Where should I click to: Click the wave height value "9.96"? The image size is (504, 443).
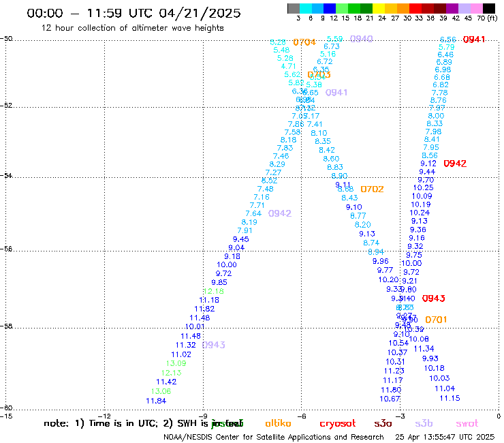381,261
